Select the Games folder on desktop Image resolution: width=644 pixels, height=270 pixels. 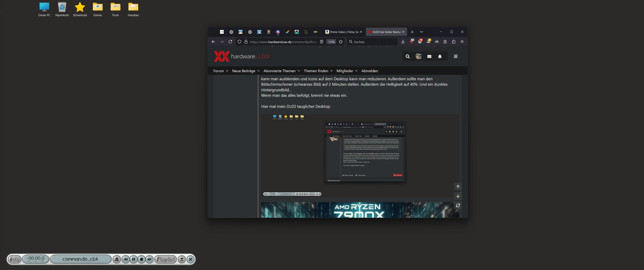(x=98, y=10)
